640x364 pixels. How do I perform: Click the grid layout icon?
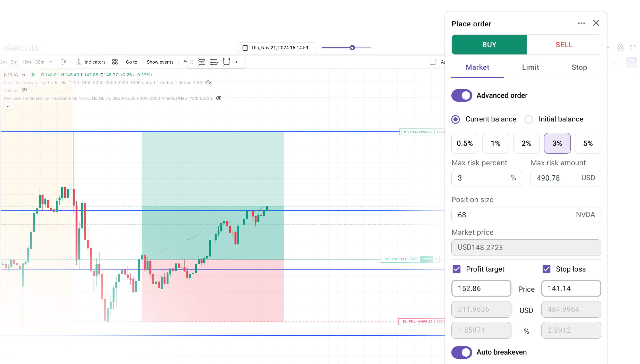pyautogui.click(x=115, y=62)
